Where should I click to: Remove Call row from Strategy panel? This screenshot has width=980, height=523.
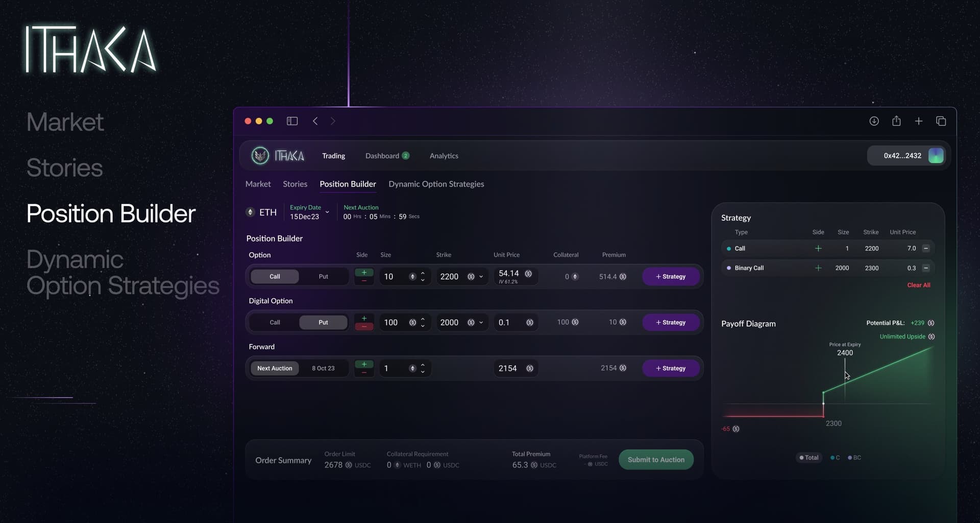[926, 248]
